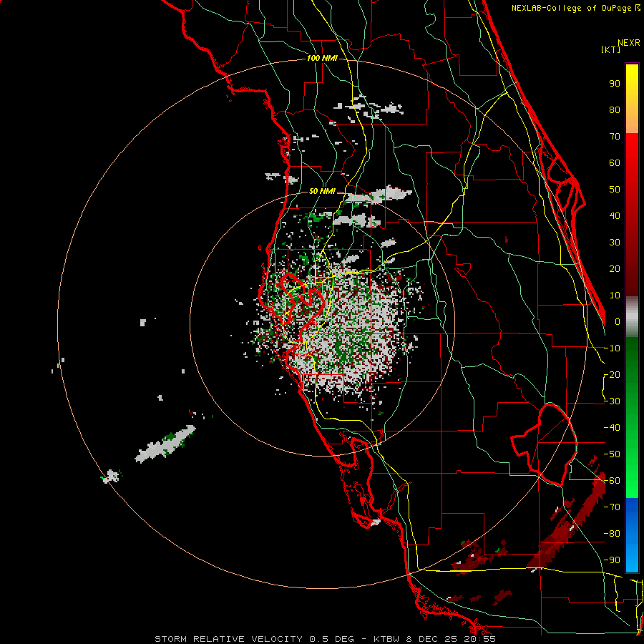Screen dimensions: 644x644
Task: Click the -60 value on the velocity scale
Action: [612, 481]
